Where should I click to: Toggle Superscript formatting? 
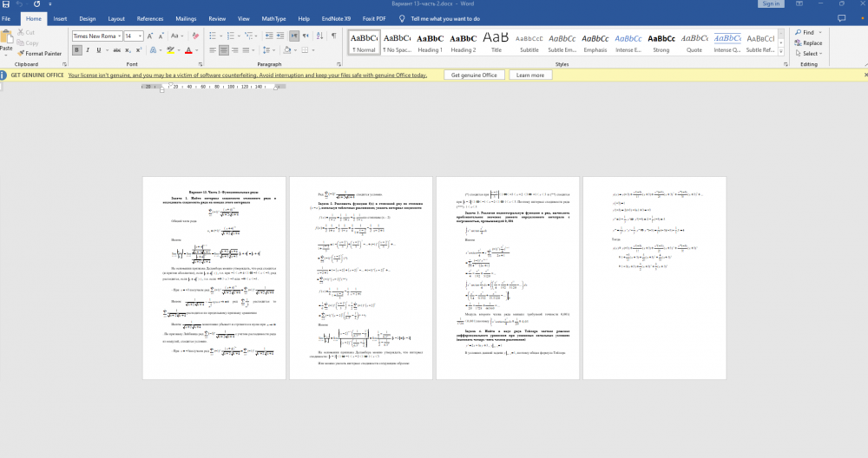click(x=138, y=50)
